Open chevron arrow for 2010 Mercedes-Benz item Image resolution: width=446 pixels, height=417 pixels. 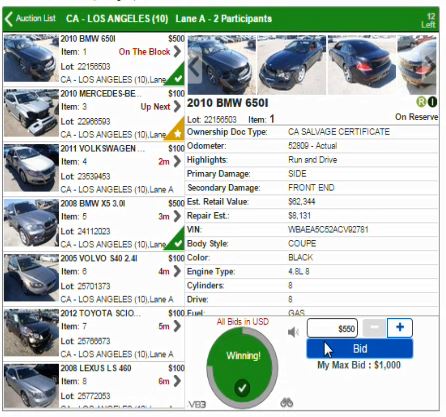click(177, 107)
